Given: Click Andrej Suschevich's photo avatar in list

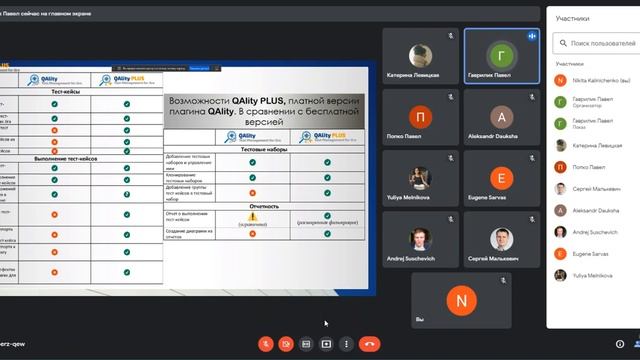Looking at the screenshot, I should 560,232.
